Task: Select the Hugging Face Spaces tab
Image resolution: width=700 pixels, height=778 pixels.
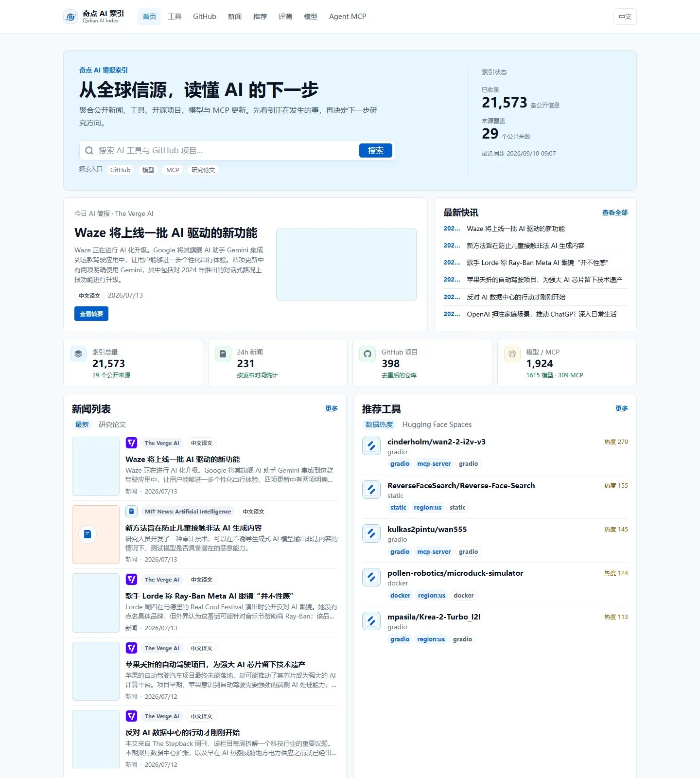Action: [x=437, y=424]
